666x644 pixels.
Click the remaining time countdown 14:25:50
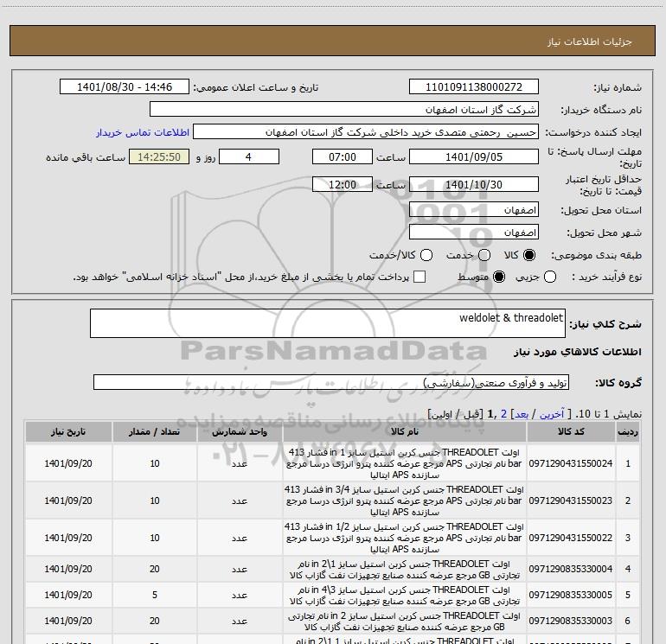pos(159,157)
